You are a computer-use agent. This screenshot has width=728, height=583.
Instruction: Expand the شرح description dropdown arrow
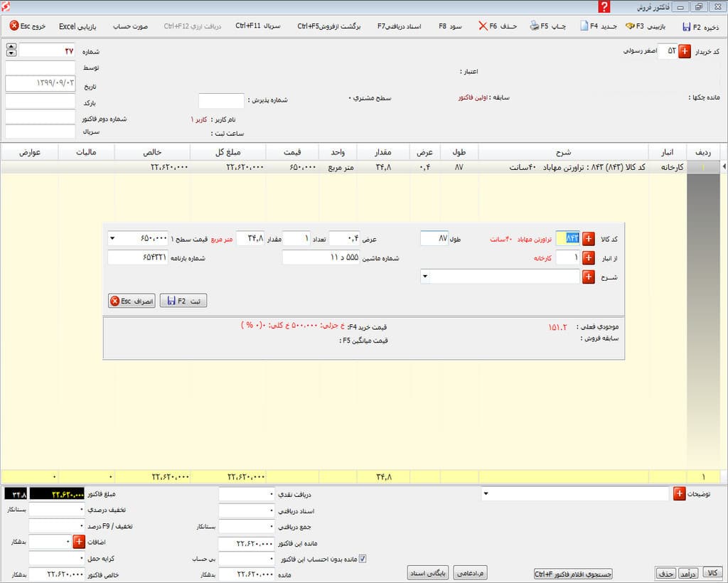coord(425,277)
